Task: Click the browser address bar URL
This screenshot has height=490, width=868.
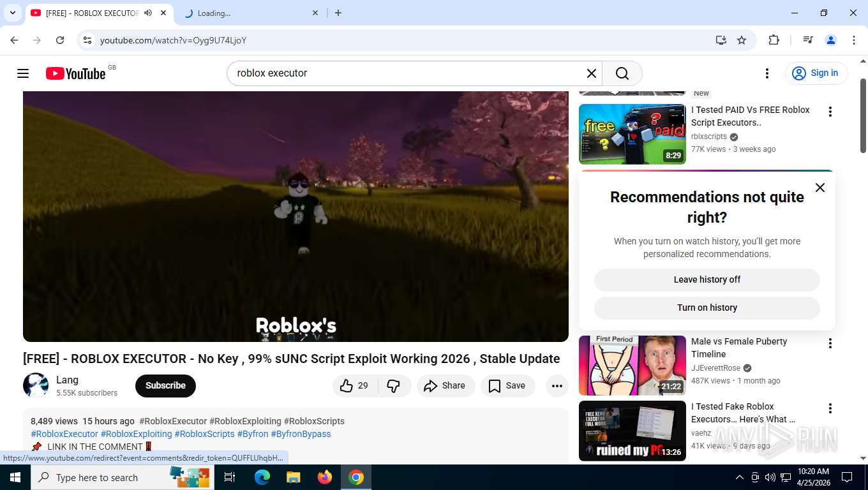Action: point(173,40)
